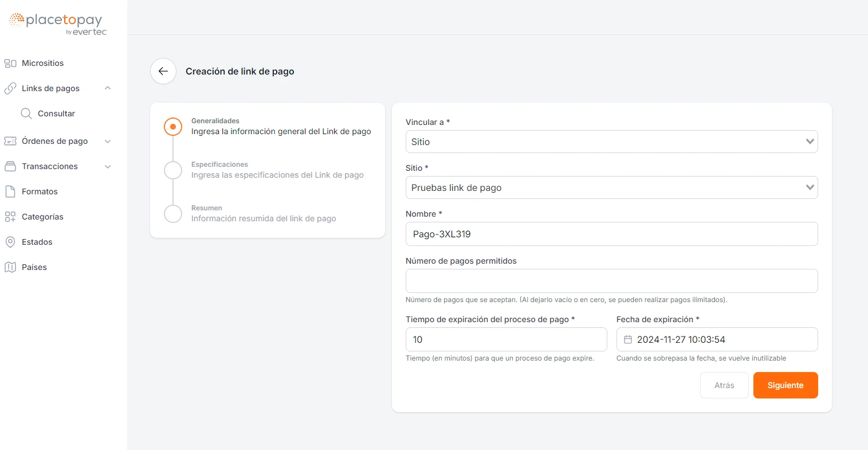Open Categorías menu item
Screen dimensions: 868x450
pyautogui.click(x=42, y=217)
